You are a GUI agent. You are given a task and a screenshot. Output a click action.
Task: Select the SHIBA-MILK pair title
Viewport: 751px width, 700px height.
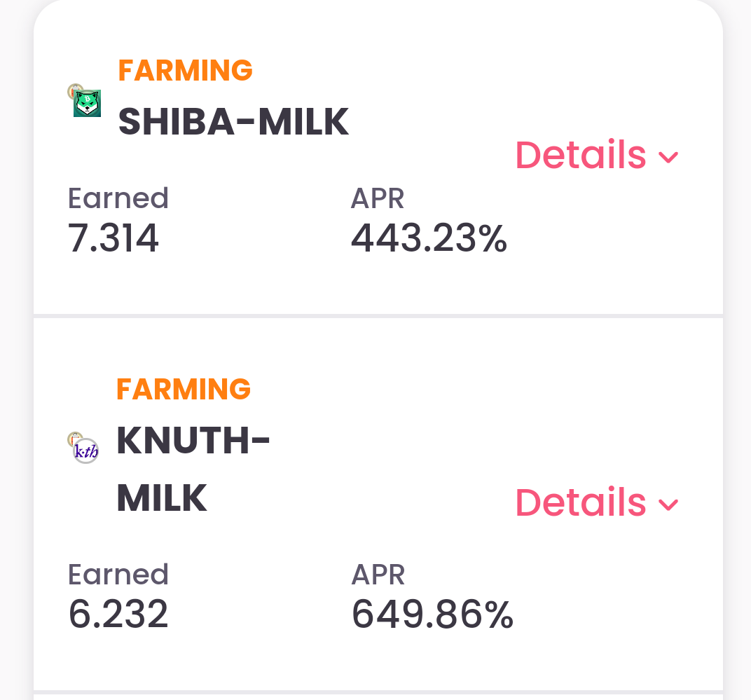[x=234, y=122]
